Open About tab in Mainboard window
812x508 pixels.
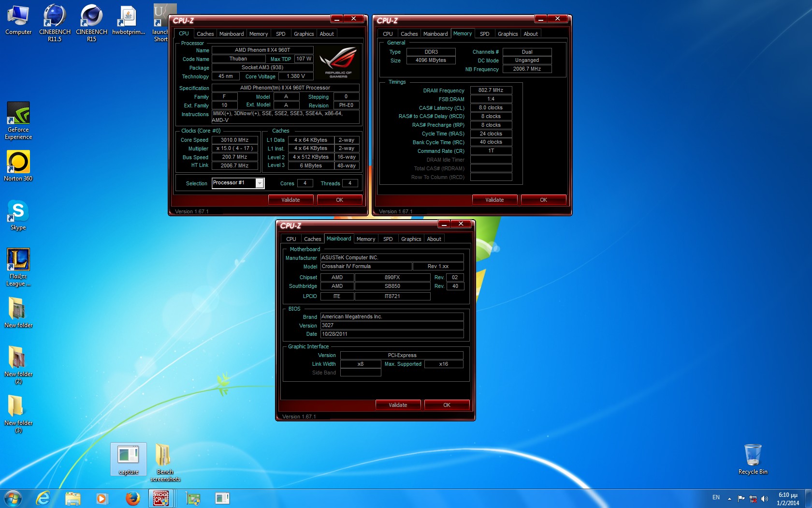click(x=434, y=239)
